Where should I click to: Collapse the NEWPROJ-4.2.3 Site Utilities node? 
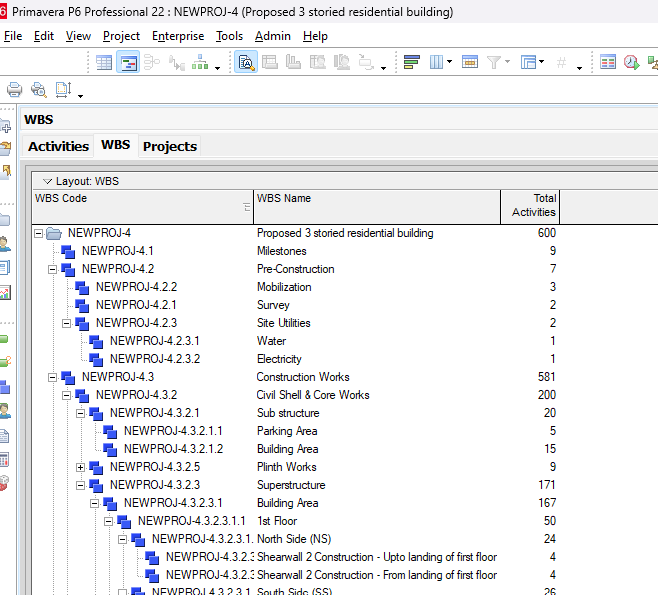click(x=67, y=323)
